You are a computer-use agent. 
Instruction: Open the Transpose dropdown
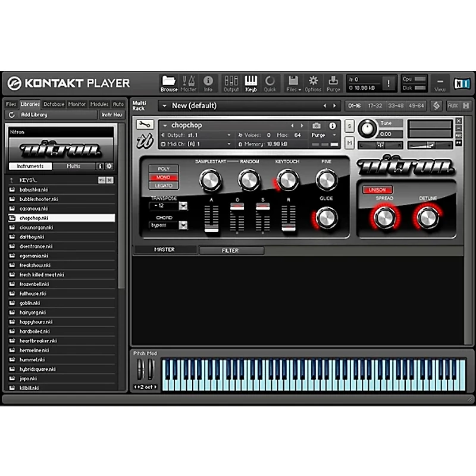pyautogui.click(x=183, y=206)
